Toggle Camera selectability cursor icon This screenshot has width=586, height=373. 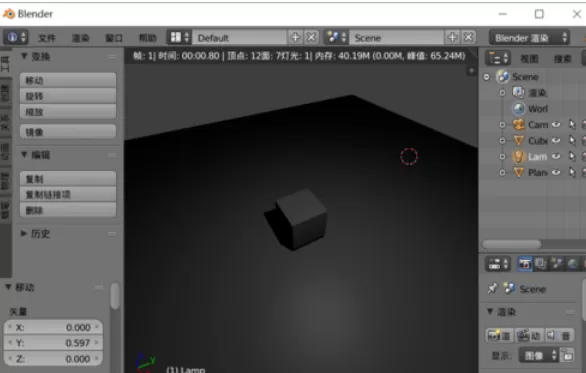point(572,124)
